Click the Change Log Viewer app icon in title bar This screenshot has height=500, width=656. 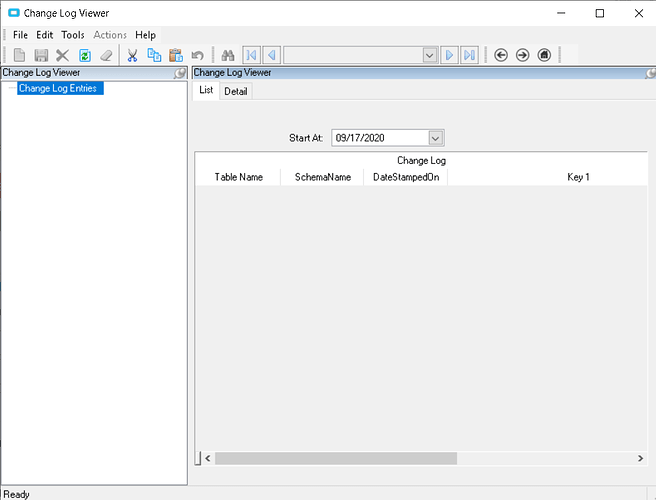pos(14,13)
